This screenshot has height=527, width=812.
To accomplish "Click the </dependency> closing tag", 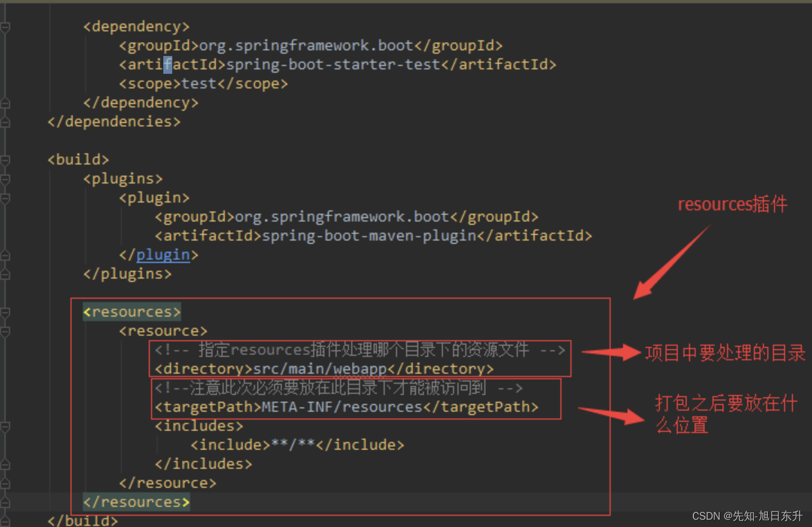I will 141,102.
